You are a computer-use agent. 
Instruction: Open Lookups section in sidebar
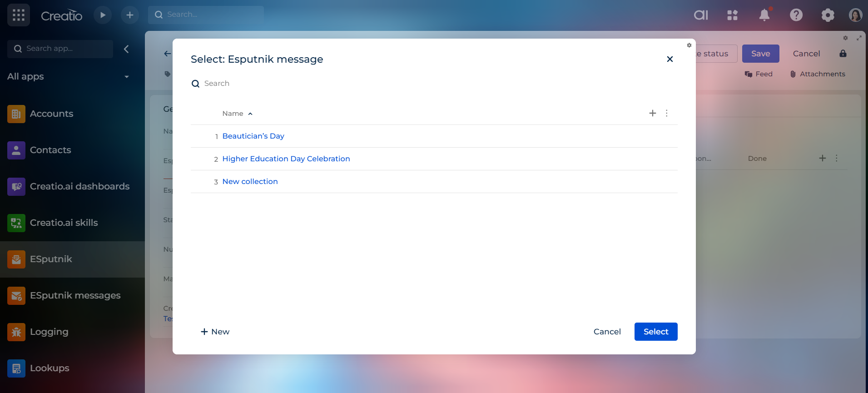pos(72,368)
